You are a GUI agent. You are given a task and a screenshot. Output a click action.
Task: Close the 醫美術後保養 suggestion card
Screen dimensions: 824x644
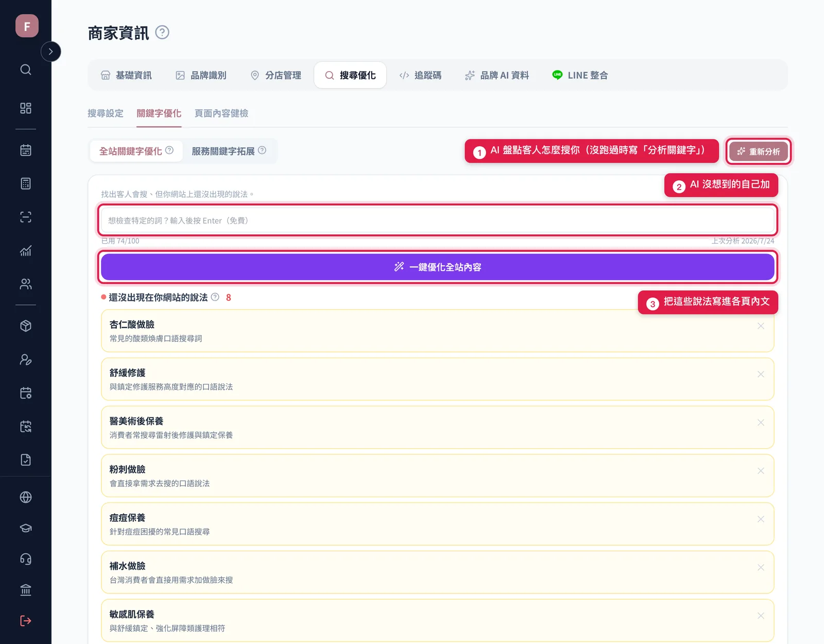coord(761,422)
